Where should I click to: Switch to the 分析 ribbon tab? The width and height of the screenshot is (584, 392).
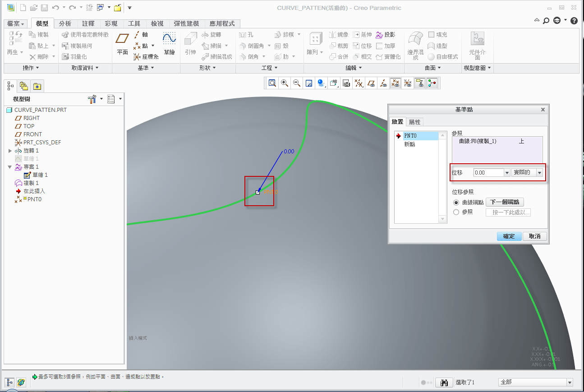(x=65, y=23)
